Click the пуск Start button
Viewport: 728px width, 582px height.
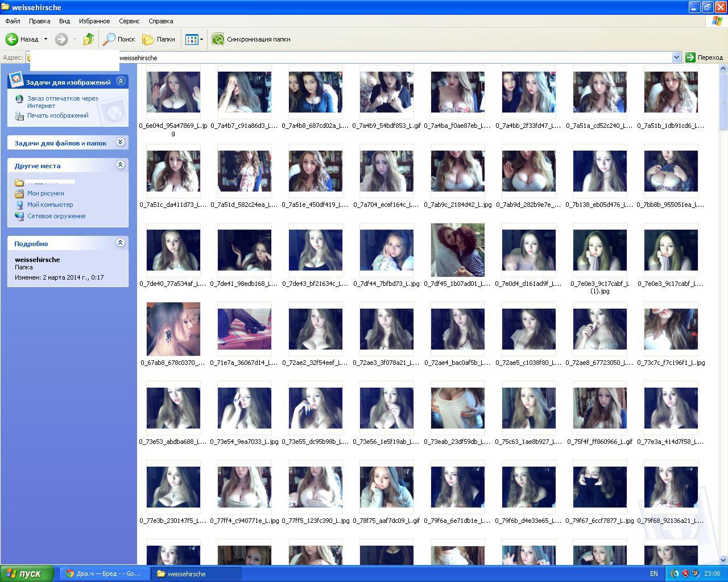click(27, 573)
